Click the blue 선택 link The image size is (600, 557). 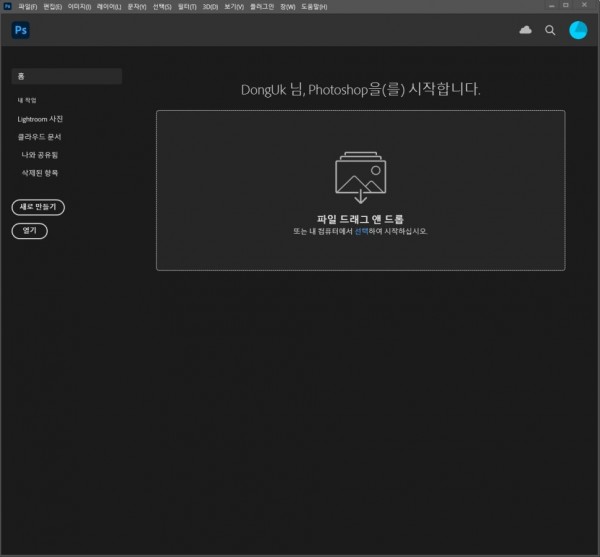tap(361, 231)
